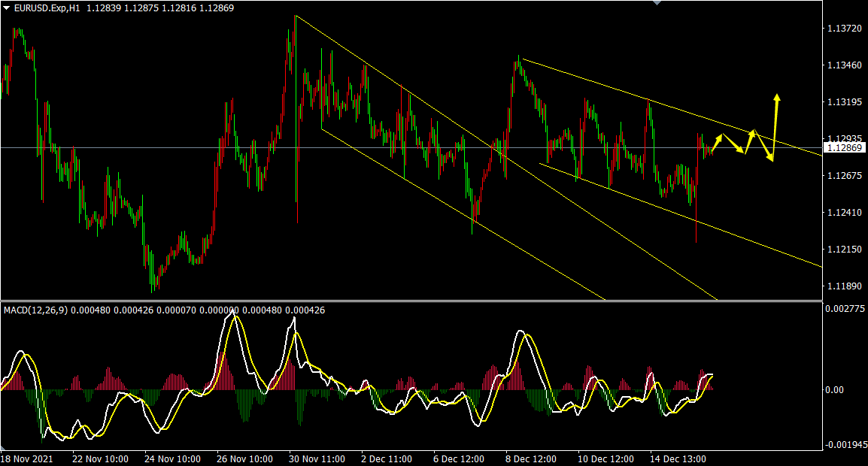Click the MACD zero level label 0.00
This screenshot has width=868, height=466.
tap(834, 389)
